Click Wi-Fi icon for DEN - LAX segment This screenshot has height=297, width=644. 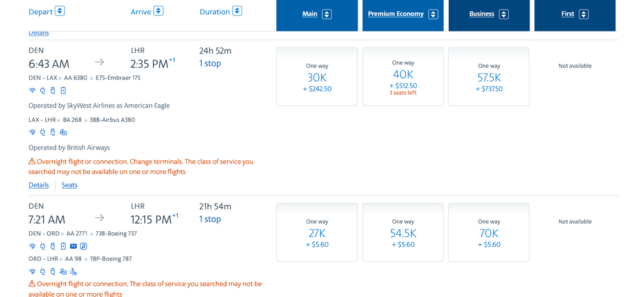pyautogui.click(x=32, y=91)
